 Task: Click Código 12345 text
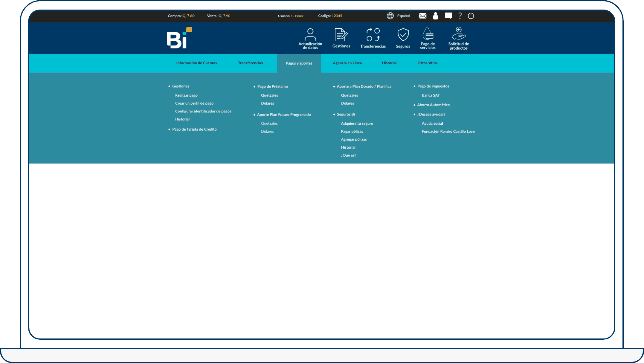pyautogui.click(x=330, y=16)
